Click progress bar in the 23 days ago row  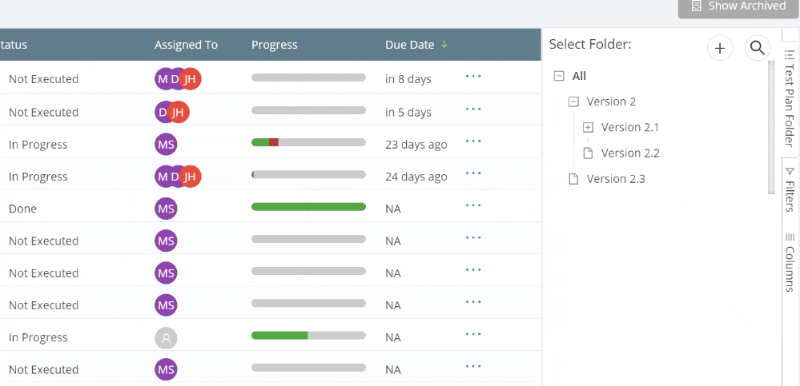(309, 142)
